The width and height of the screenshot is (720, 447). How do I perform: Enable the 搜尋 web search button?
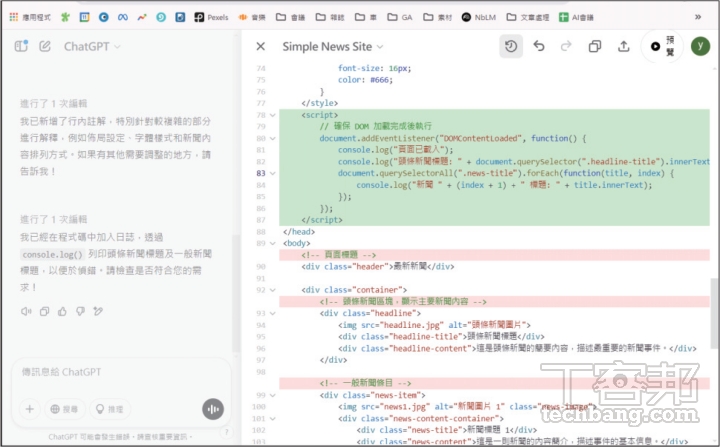click(64, 409)
